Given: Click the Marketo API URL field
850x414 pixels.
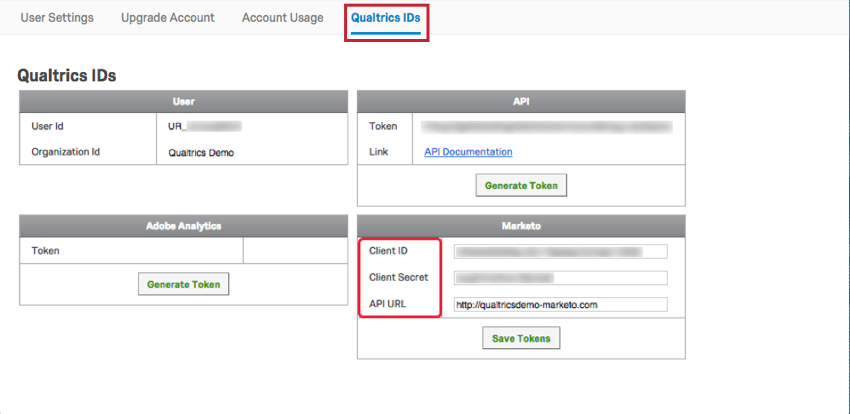Looking at the screenshot, I should [561, 305].
